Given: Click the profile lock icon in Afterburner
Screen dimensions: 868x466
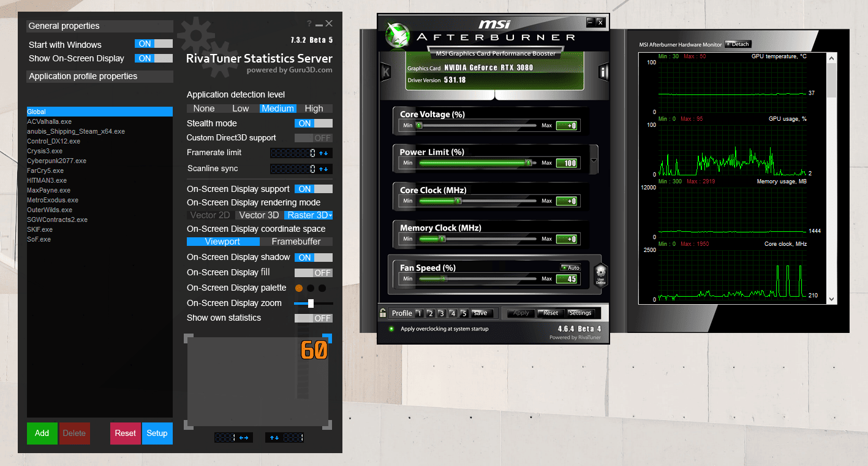Looking at the screenshot, I should click(383, 313).
